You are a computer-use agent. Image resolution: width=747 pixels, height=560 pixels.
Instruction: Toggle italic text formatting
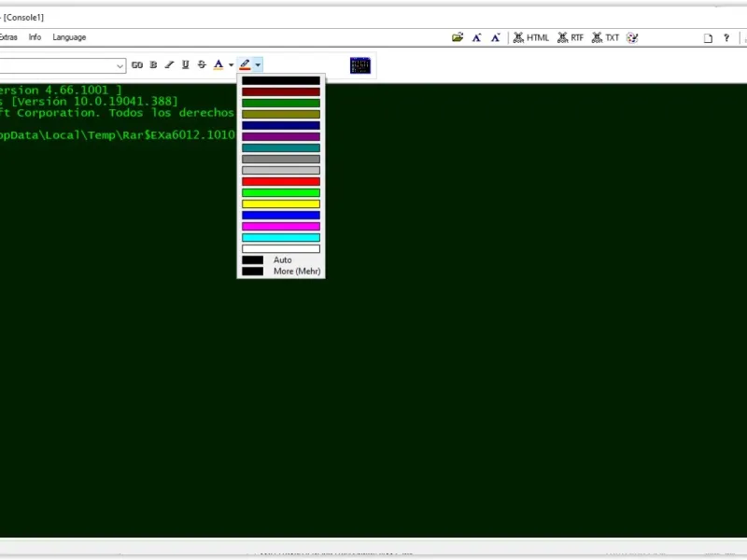point(169,65)
